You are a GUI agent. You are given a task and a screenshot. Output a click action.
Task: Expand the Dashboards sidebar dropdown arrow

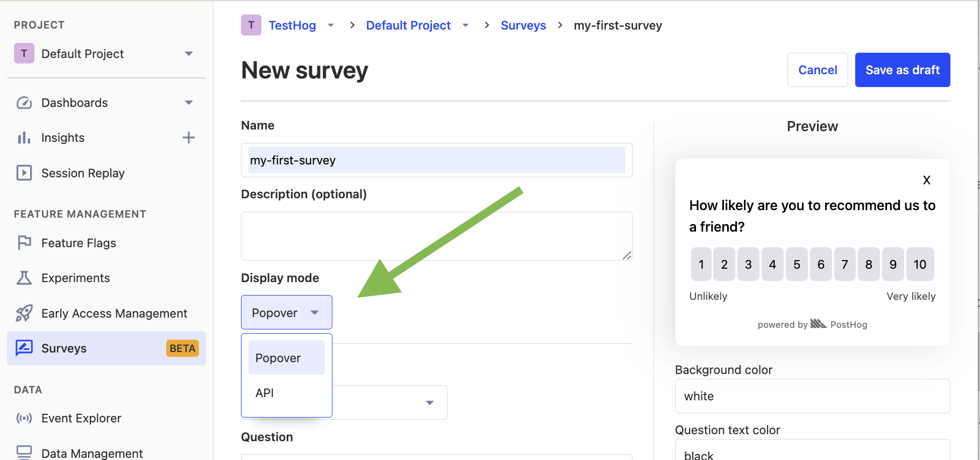point(189,103)
